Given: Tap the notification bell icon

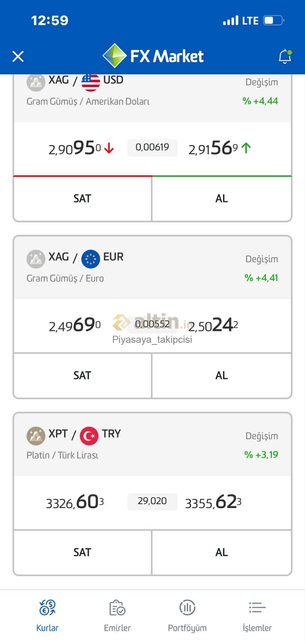Looking at the screenshot, I should pyautogui.click(x=285, y=56).
